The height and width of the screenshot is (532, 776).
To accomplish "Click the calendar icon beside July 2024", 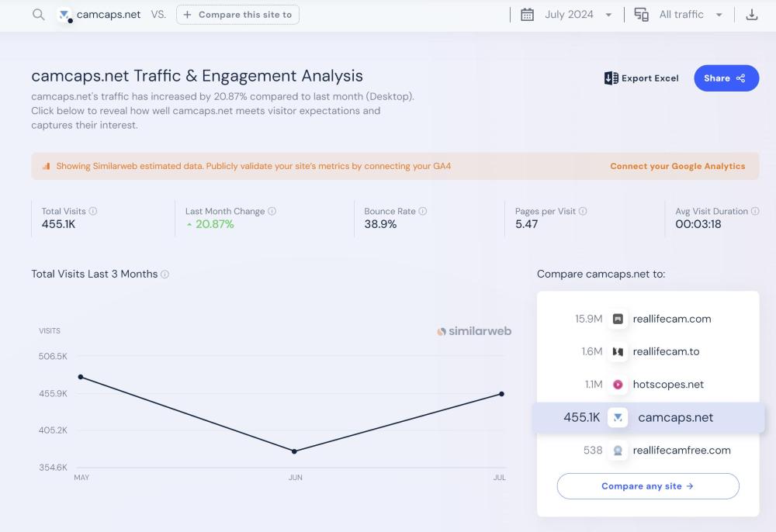I will (527, 15).
